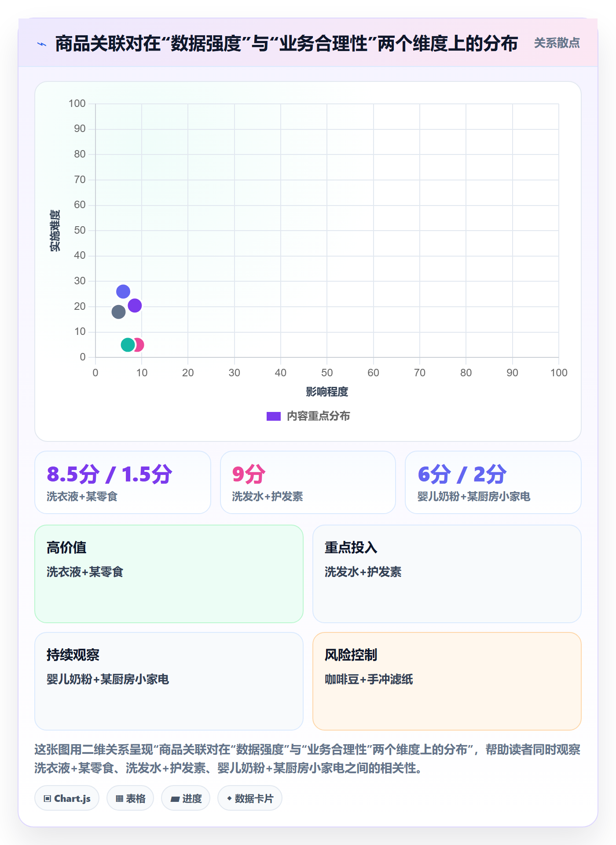Click the x-axis tick label 100
The width and height of the screenshot is (616, 845).
coord(559,373)
